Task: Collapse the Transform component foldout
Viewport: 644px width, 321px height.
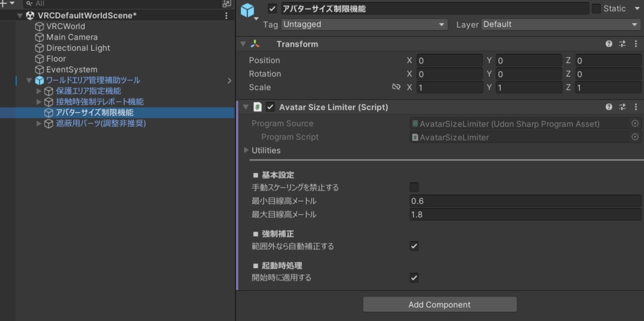Action: [243, 44]
